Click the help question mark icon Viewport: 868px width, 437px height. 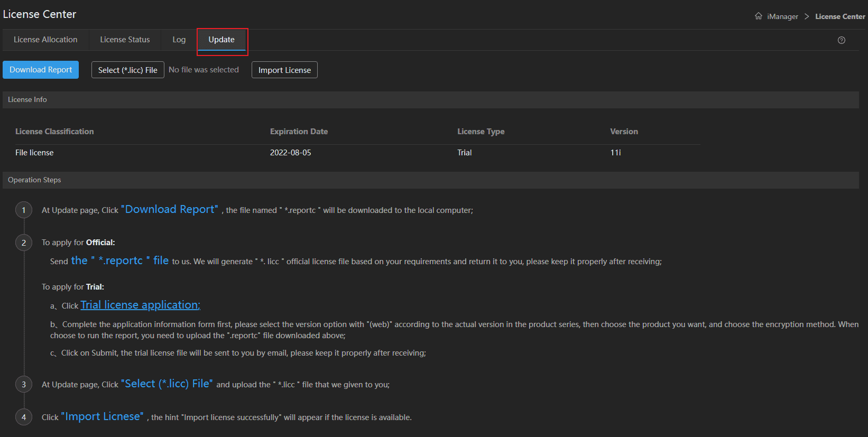click(x=842, y=40)
